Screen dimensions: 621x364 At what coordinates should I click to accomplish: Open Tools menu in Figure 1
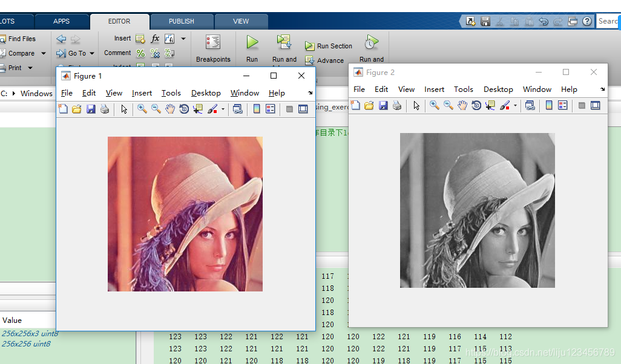171,93
